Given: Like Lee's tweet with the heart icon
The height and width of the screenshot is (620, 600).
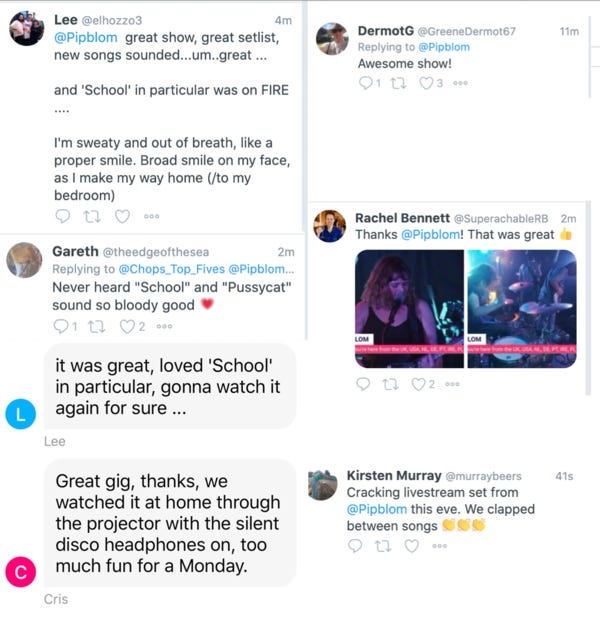Looking at the screenshot, I should 122,216.
